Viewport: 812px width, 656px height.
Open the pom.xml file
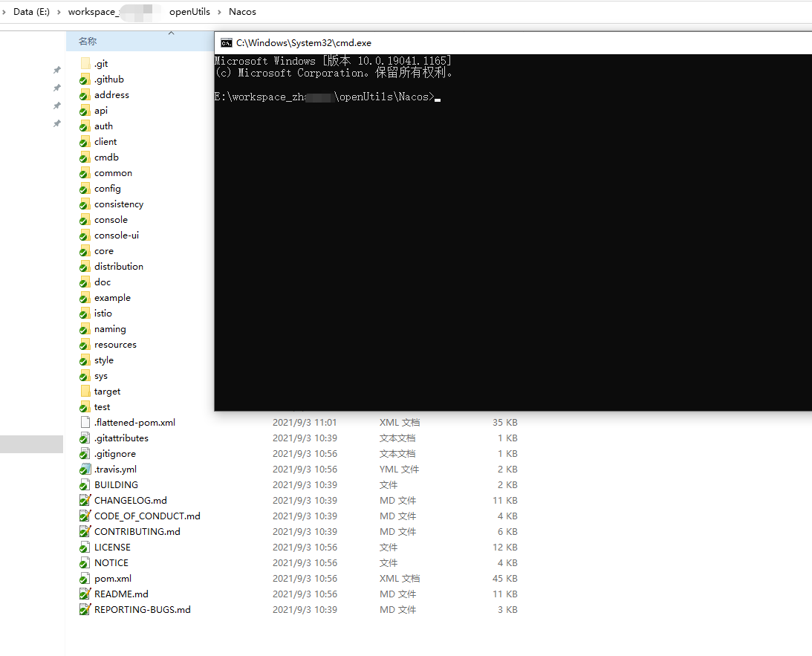click(x=111, y=578)
